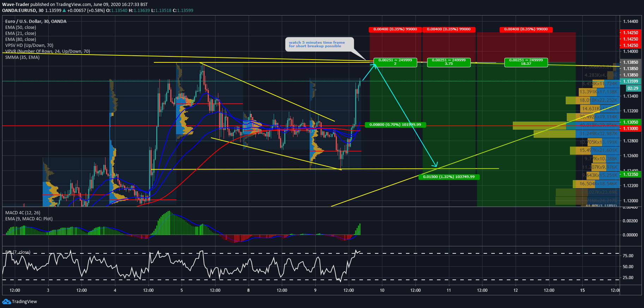Click the RSI scale value 50.00
The width and height of the screenshot is (644, 308).
628,267
